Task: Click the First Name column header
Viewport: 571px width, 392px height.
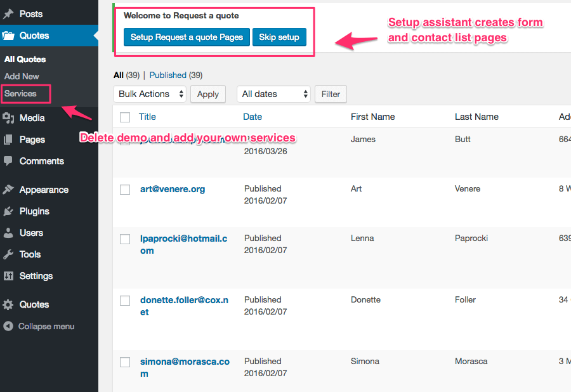Action: point(372,117)
